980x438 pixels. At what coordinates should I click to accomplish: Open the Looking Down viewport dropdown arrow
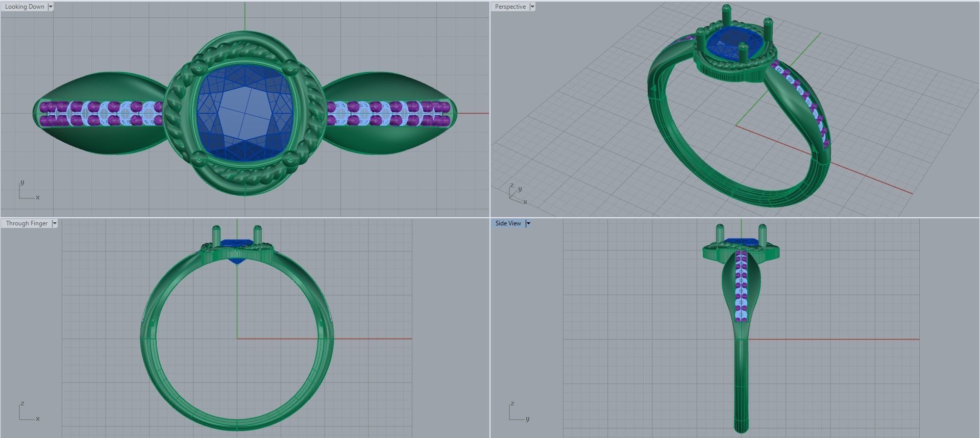[x=51, y=7]
